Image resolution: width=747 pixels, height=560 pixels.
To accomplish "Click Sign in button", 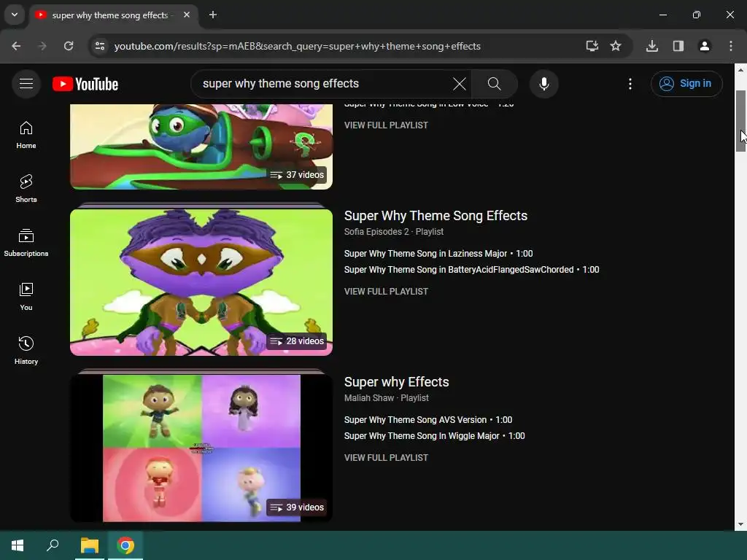I will [686, 84].
